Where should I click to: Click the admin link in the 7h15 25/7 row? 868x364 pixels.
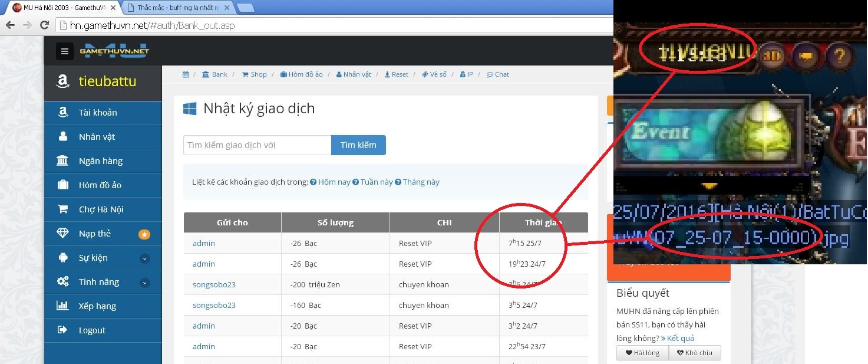[x=204, y=243]
